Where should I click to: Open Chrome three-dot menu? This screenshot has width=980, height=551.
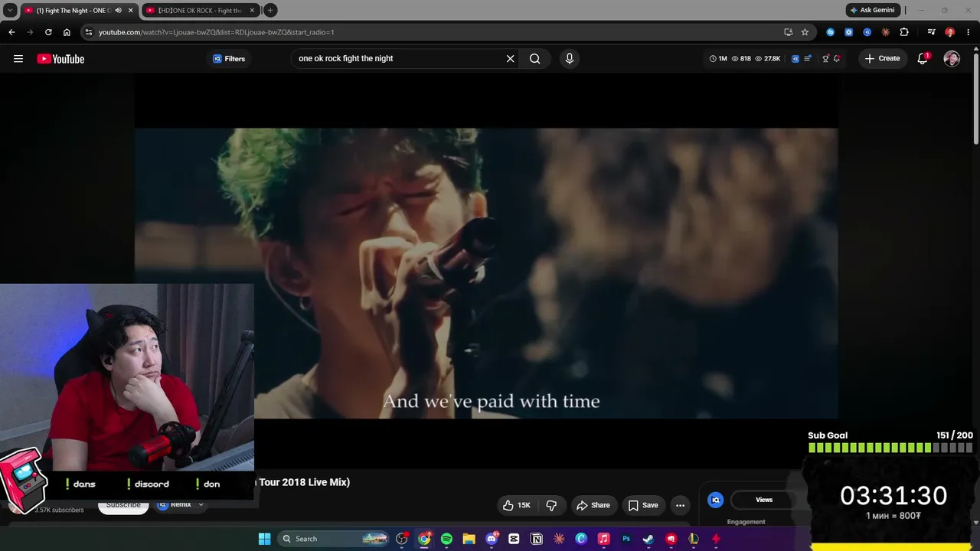(x=968, y=32)
